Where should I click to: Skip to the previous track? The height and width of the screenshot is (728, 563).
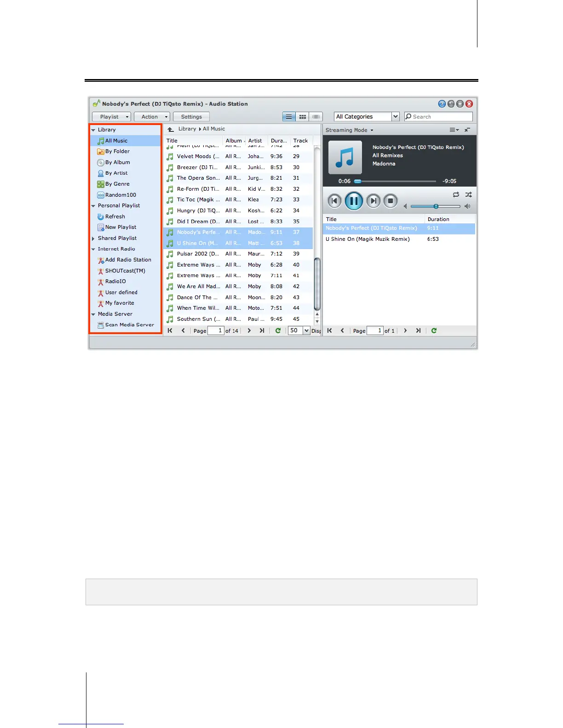coord(334,201)
